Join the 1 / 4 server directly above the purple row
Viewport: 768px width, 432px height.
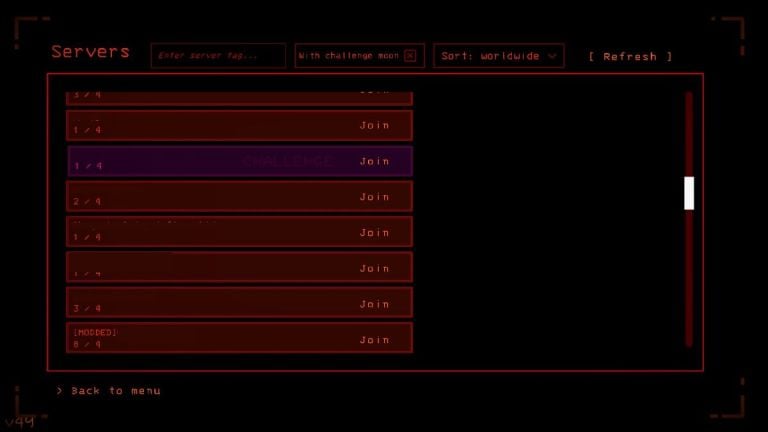(374, 125)
